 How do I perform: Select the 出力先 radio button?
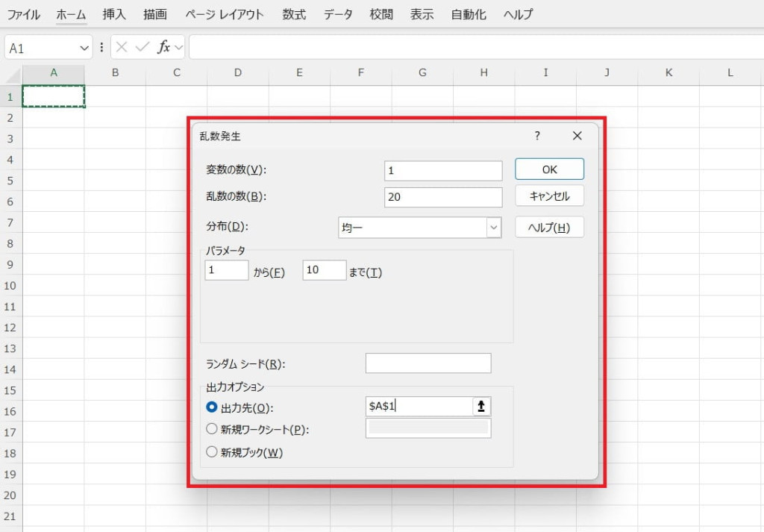[x=211, y=407]
